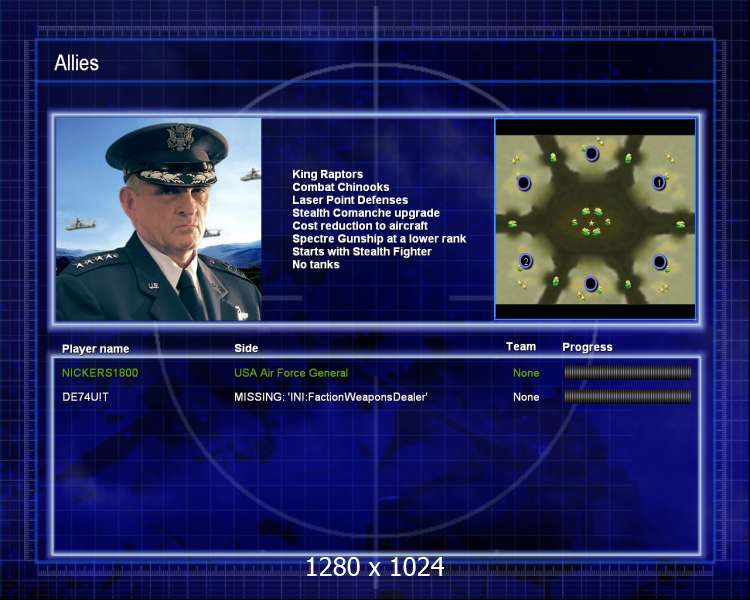Click the "Team" column header
Image resolution: width=750 pixels, height=600 pixels.
pos(521,346)
